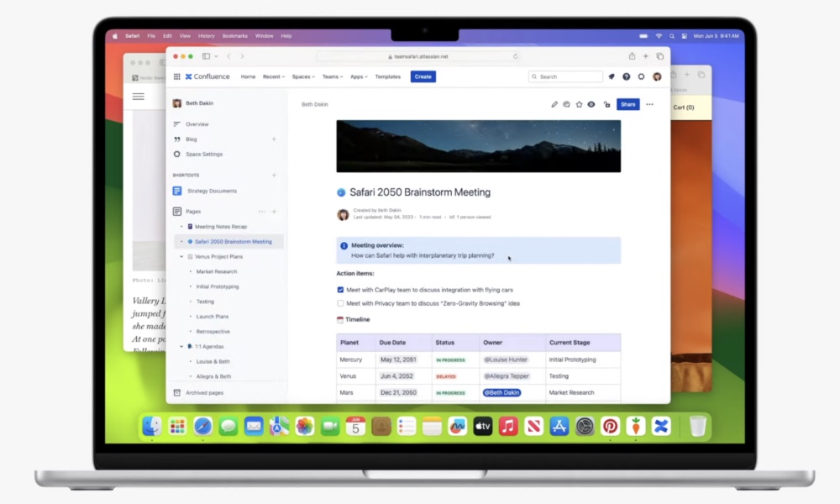Image resolution: width=840 pixels, height=504 pixels.
Task: Open the Home menu item in Confluence
Action: tap(248, 76)
